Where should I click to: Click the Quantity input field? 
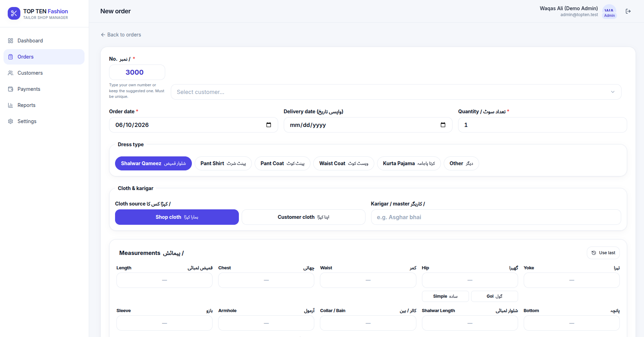[543, 125]
